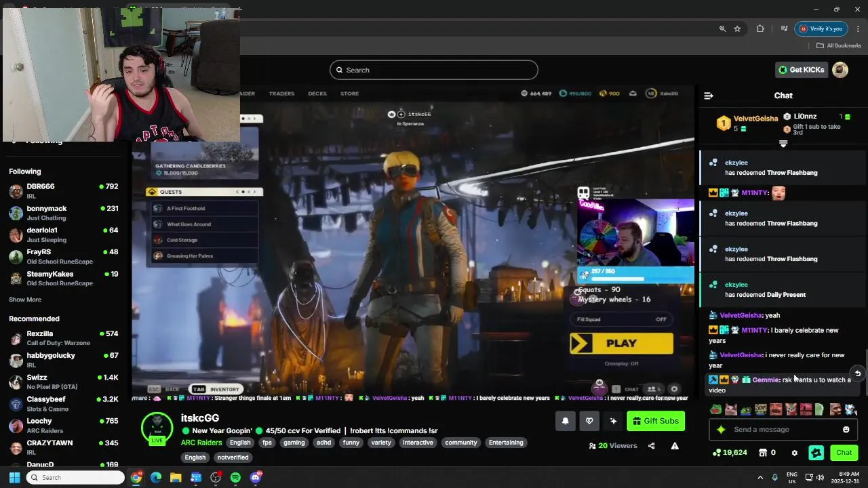Open the bennymack channel
Image resolution: width=868 pixels, height=488 pixels.
(x=64, y=213)
